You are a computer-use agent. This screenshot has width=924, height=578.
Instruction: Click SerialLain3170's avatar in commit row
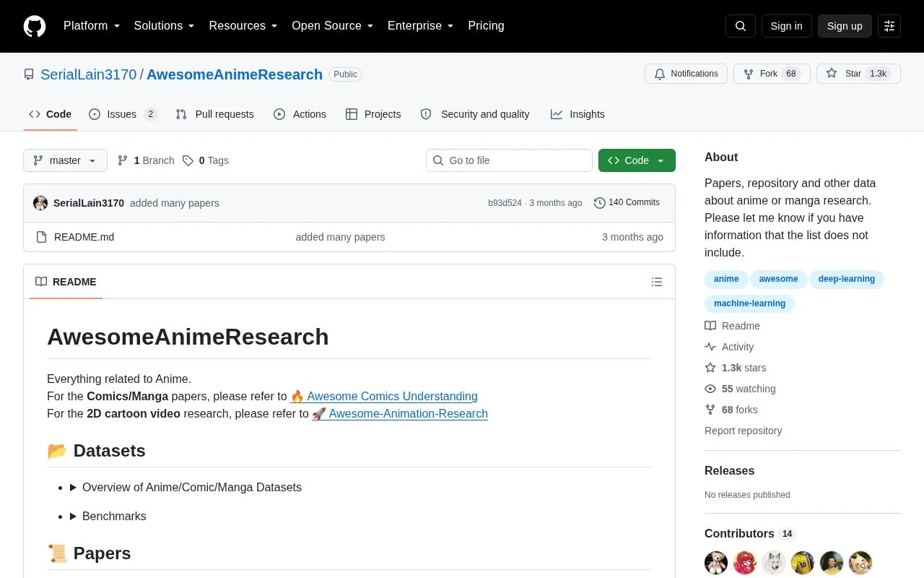tap(40, 203)
